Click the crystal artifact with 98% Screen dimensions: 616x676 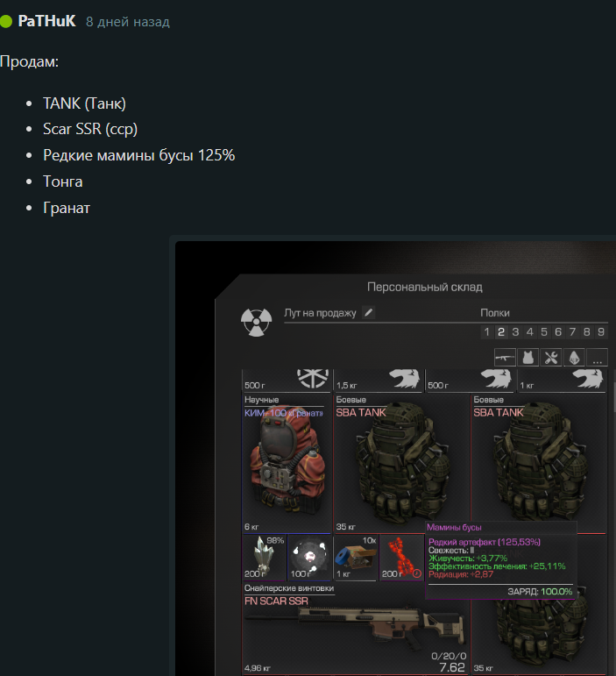(264, 558)
